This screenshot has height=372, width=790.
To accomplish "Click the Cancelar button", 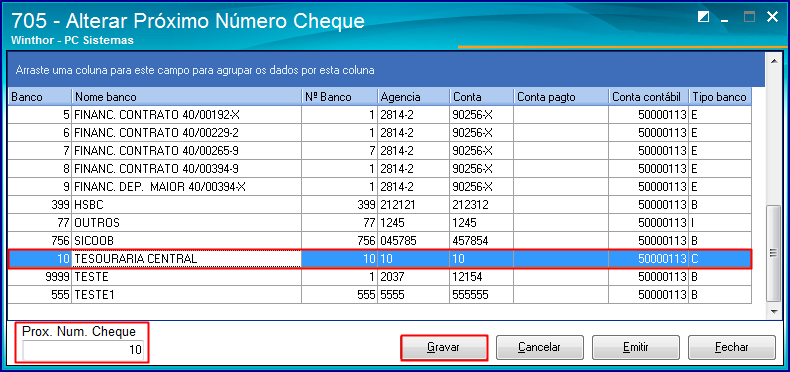I will pos(539,347).
